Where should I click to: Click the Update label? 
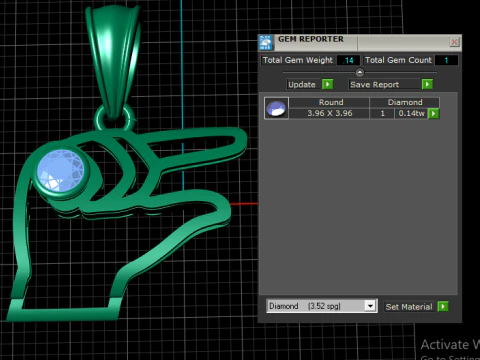click(x=302, y=85)
